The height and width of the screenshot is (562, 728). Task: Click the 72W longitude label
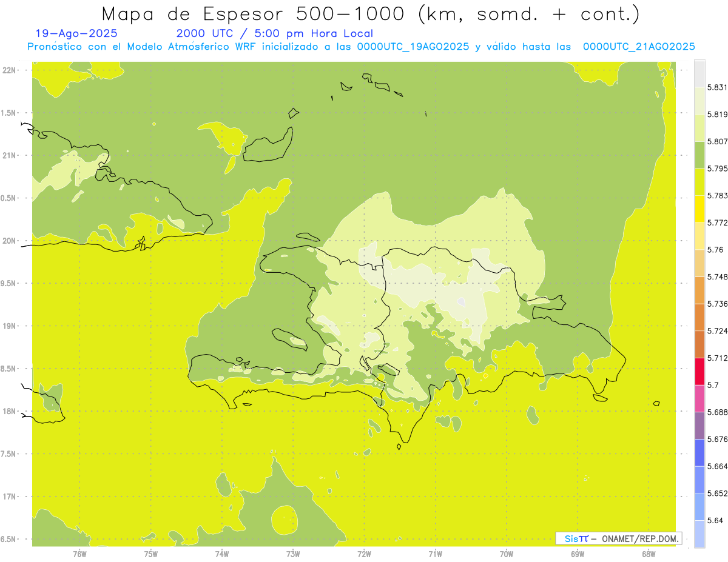[364, 554]
